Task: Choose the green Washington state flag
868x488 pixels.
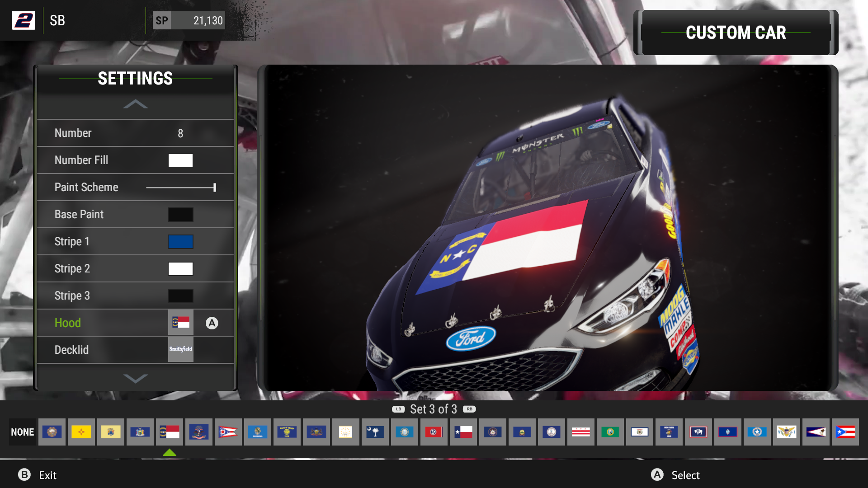Action: click(610, 432)
